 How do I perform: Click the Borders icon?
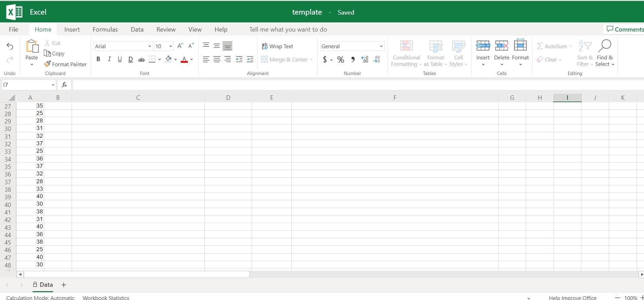[x=152, y=59]
